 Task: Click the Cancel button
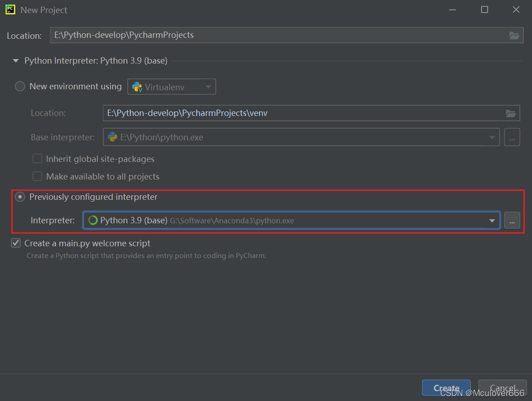tap(503, 388)
